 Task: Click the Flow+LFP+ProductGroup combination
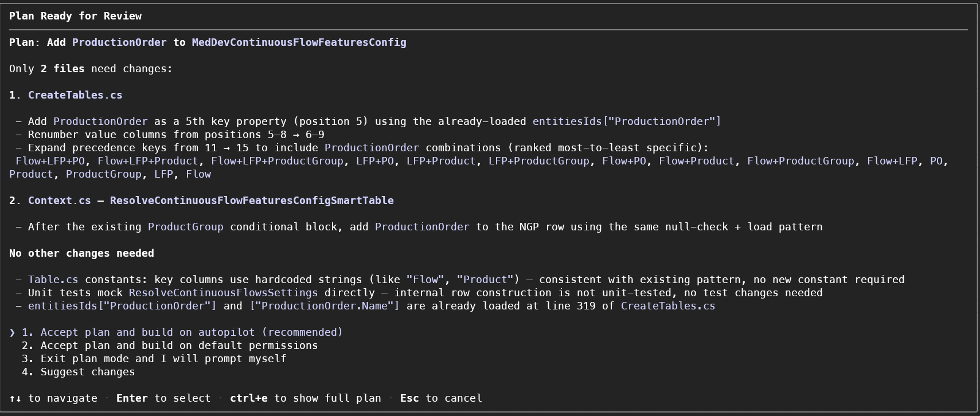click(x=277, y=161)
